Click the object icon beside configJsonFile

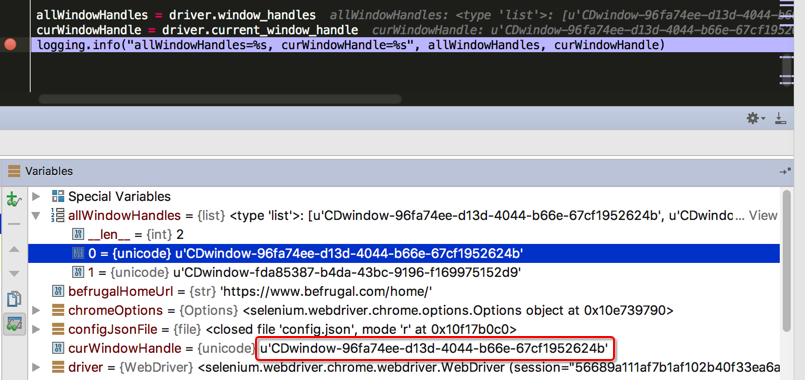click(x=58, y=329)
